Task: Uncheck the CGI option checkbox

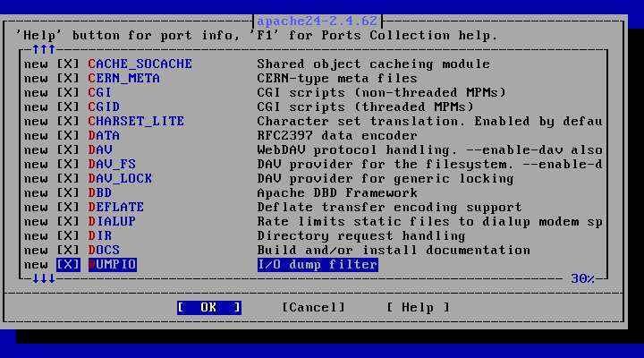Action: click(x=68, y=93)
